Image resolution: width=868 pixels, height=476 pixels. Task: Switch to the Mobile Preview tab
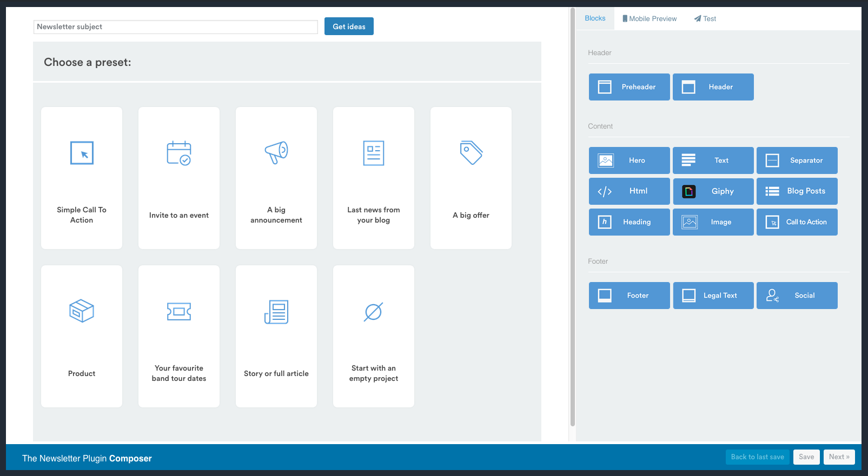(650, 19)
